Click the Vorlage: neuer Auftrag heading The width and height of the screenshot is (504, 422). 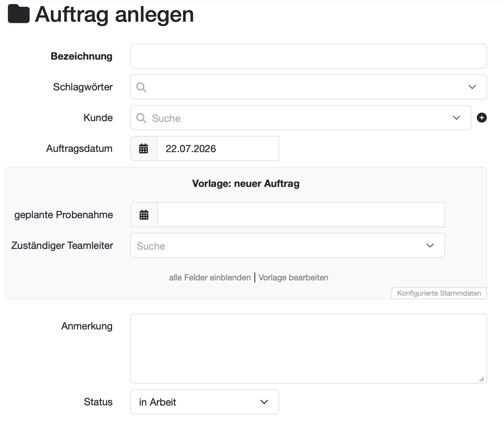tap(246, 184)
